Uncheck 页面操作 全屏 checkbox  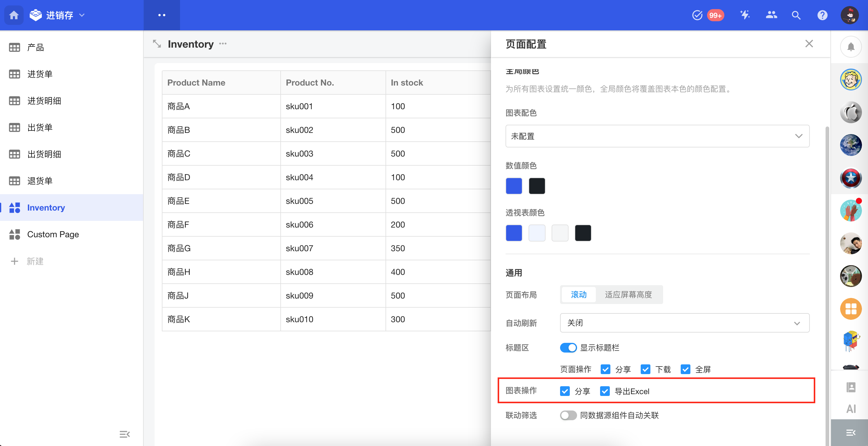685,369
